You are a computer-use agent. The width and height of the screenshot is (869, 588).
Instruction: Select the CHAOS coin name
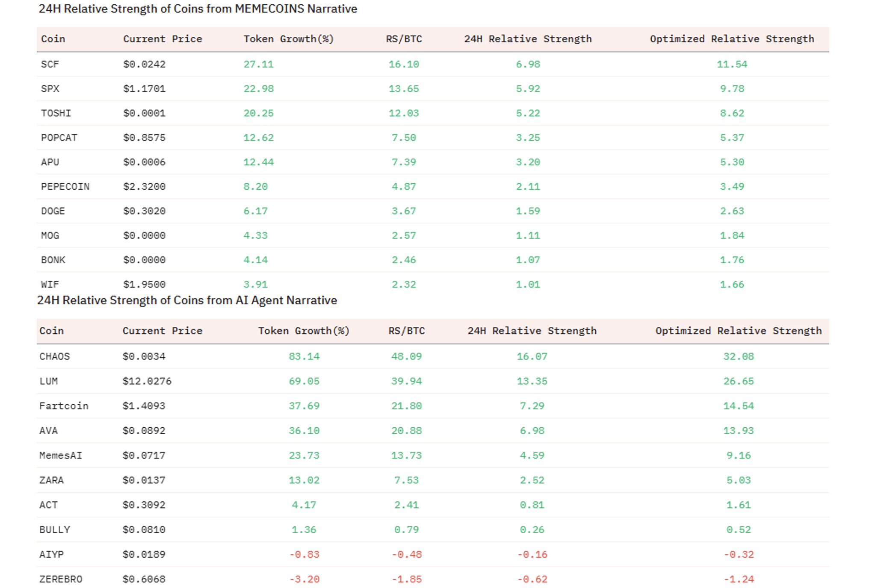[x=54, y=356]
